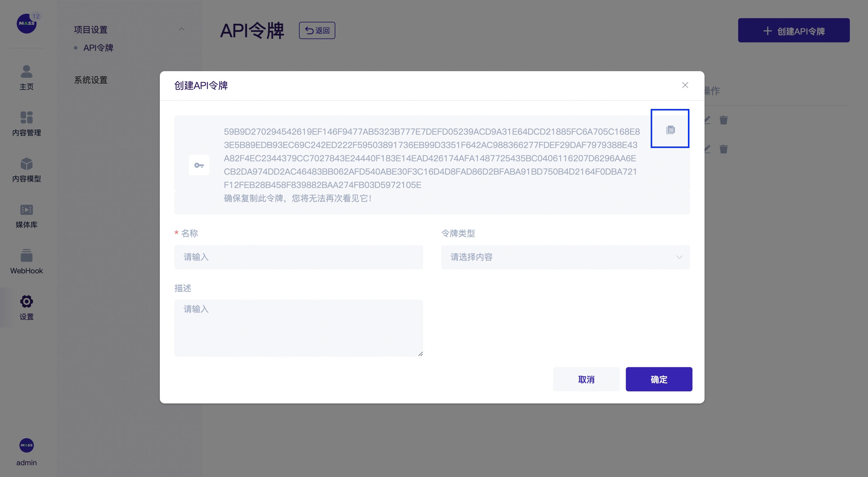
Task: Collapse the 项目设置 section chevron
Action: coord(182,29)
